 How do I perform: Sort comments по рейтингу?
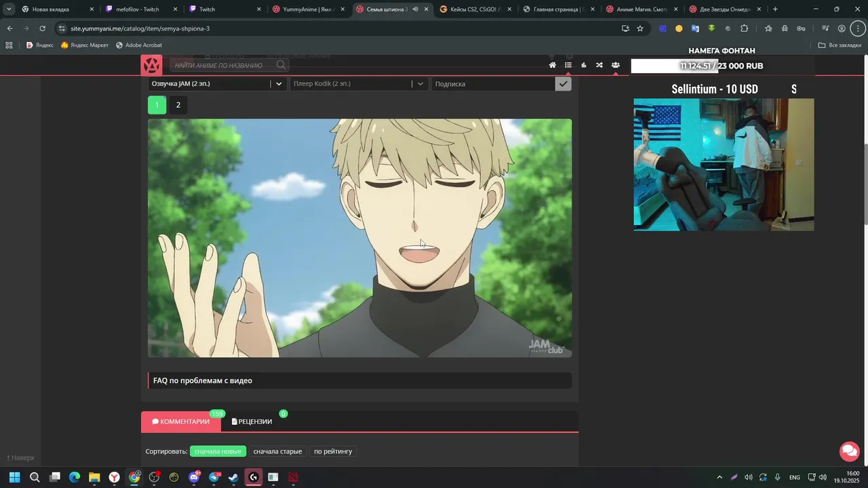[x=333, y=451]
